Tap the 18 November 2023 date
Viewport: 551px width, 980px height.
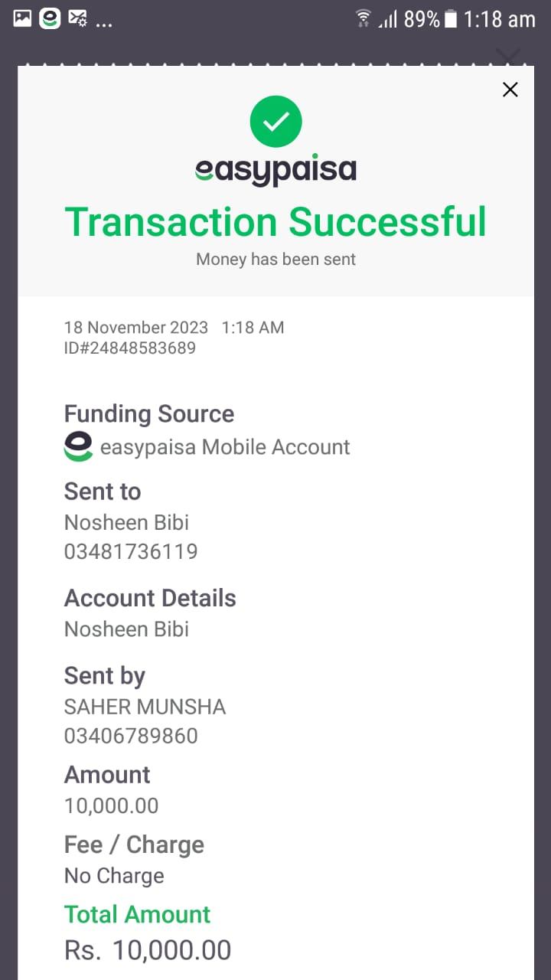pyautogui.click(x=136, y=328)
